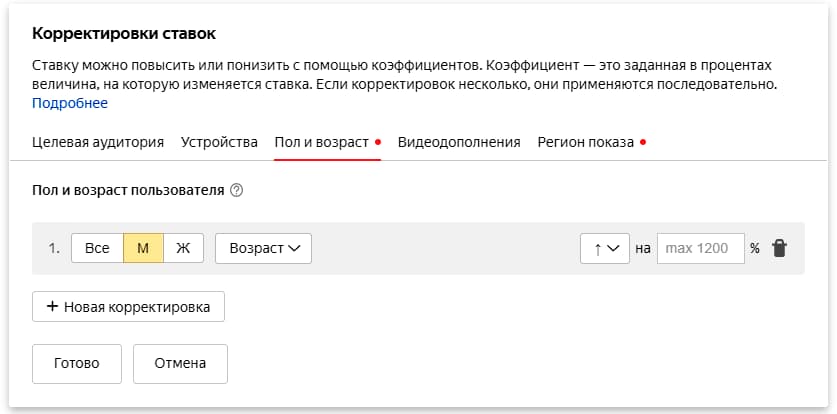Select the М (male) gender option

143,249
